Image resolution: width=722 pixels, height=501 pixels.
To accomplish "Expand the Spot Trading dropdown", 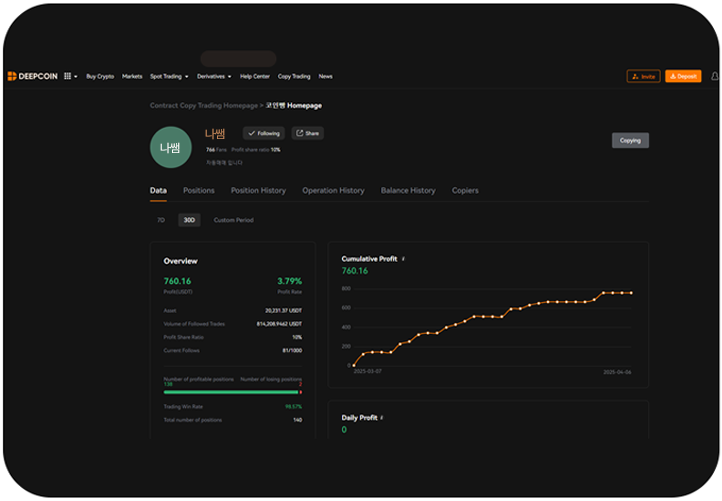I will pyautogui.click(x=169, y=76).
